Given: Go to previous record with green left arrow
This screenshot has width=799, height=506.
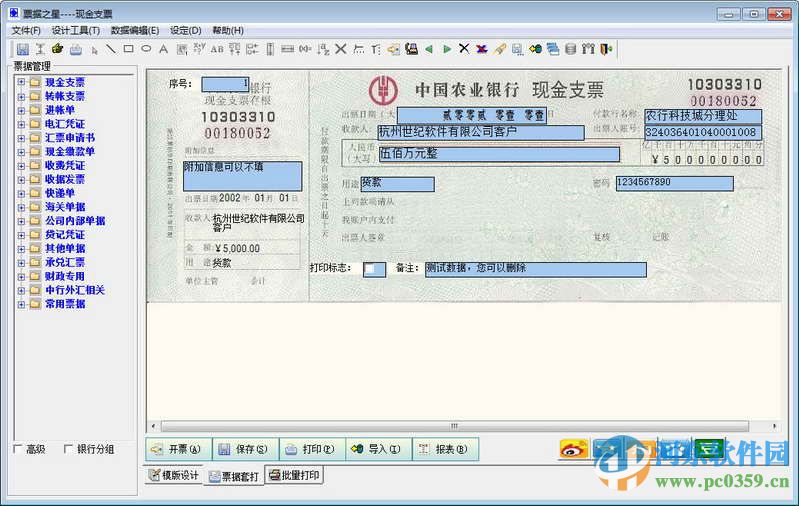Looking at the screenshot, I should pos(429,49).
